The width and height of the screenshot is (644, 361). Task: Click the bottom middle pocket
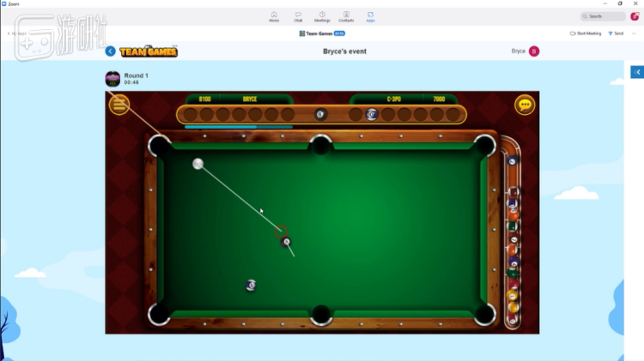tap(321, 316)
